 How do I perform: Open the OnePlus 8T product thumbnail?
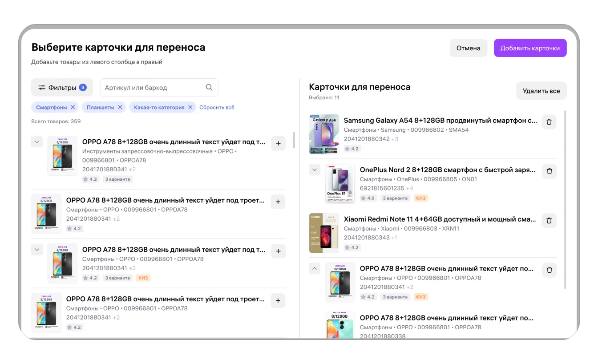click(x=340, y=184)
